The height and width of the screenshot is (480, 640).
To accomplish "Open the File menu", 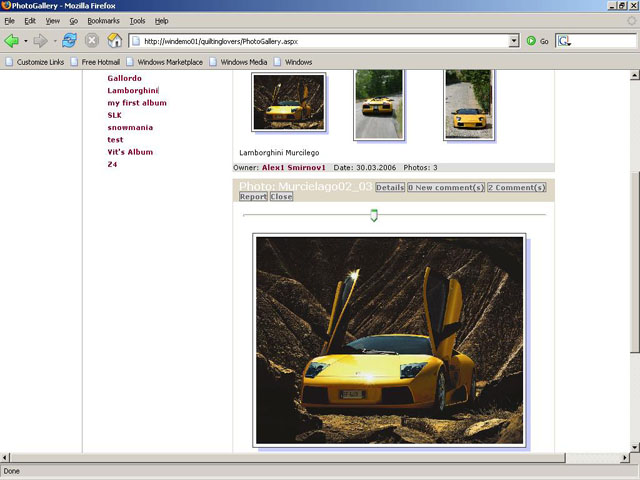I will tap(9, 21).
